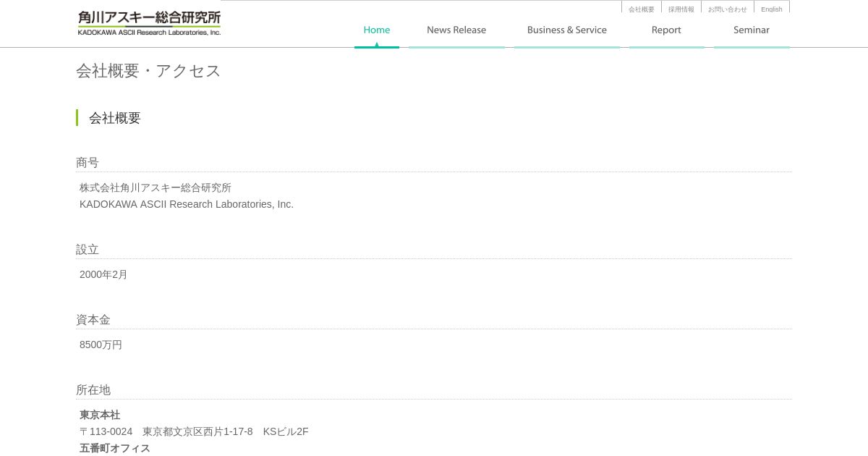Click the page title 会社概要・アクセス
Viewport: 868px width, 456px height.
point(148,71)
